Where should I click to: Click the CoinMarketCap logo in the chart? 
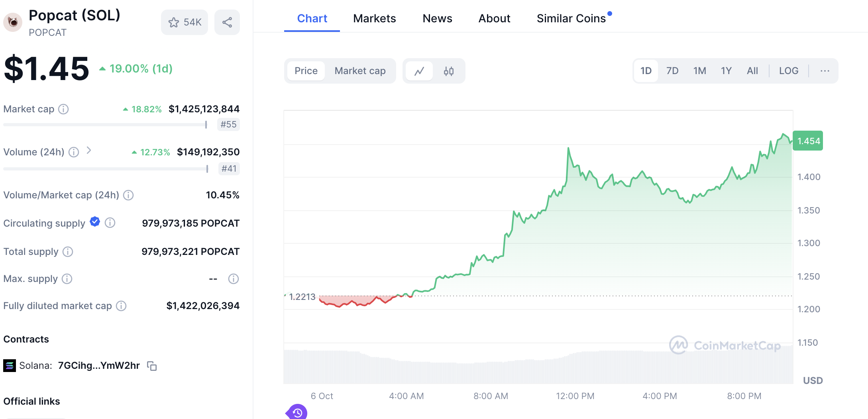coord(725,345)
